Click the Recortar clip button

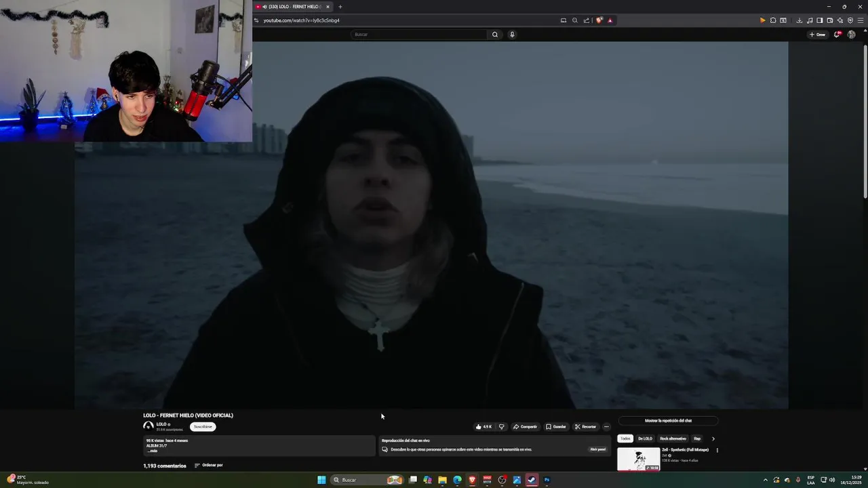point(585,427)
